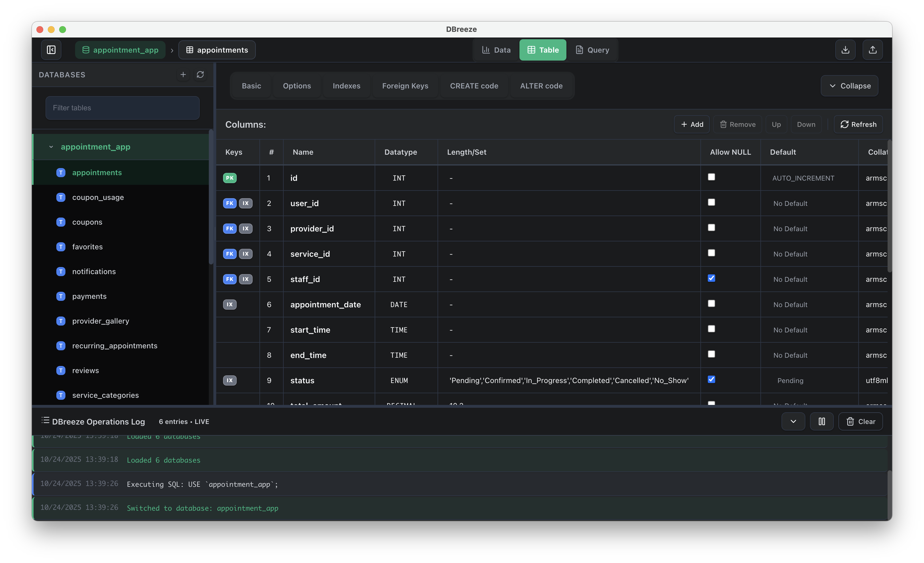Image resolution: width=924 pixels, height=563 pixels.
Task: Expand the operations log chevron dropdown
Action: [793, 421]
